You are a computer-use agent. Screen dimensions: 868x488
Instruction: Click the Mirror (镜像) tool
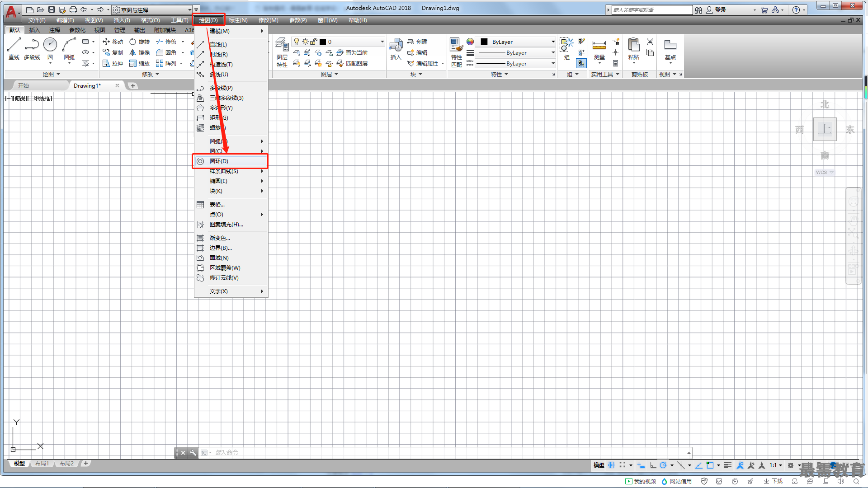pos(139,52)
